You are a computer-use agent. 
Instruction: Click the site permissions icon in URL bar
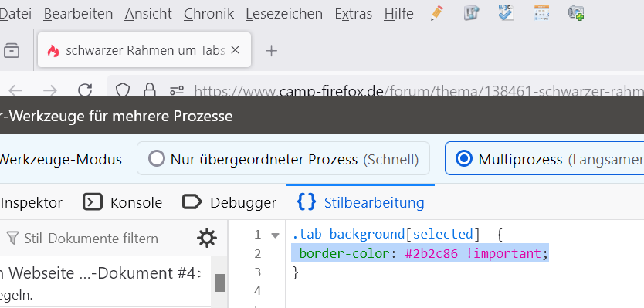(x=178, y=90)
